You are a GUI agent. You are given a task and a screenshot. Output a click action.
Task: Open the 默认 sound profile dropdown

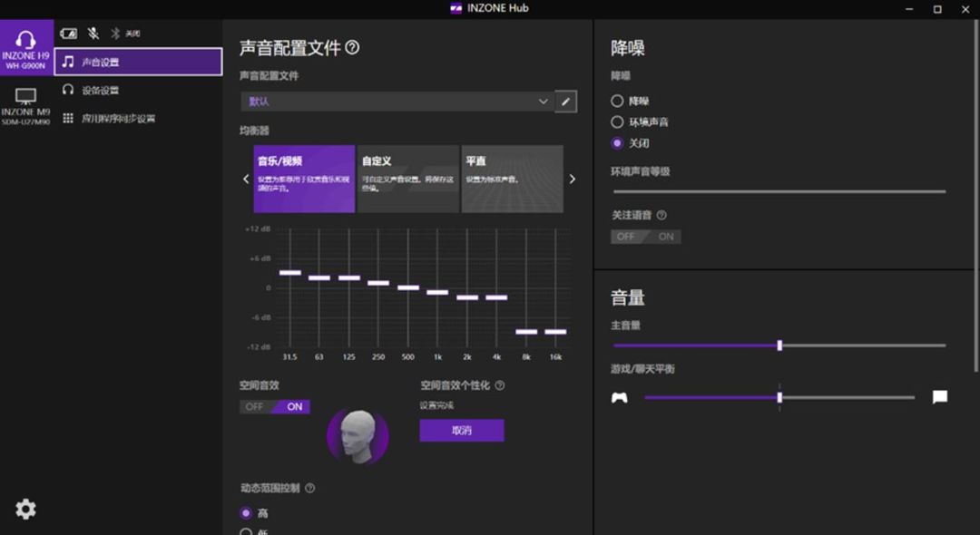coord(397,102)
